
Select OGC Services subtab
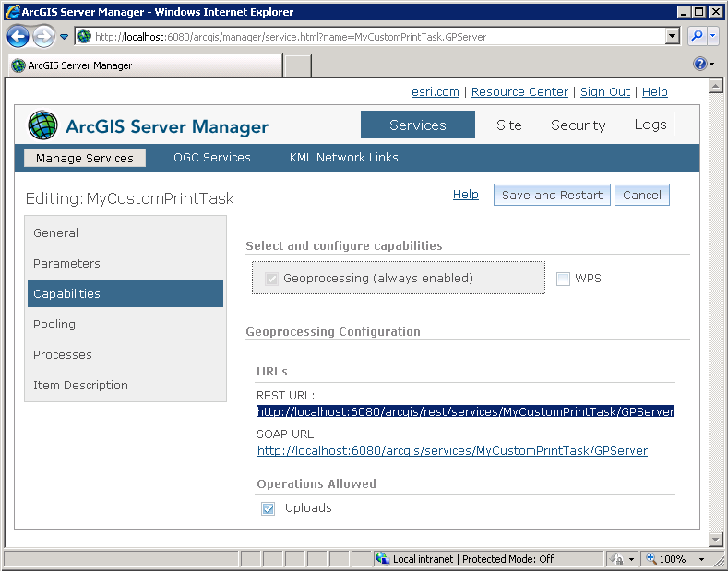(211, 158)
